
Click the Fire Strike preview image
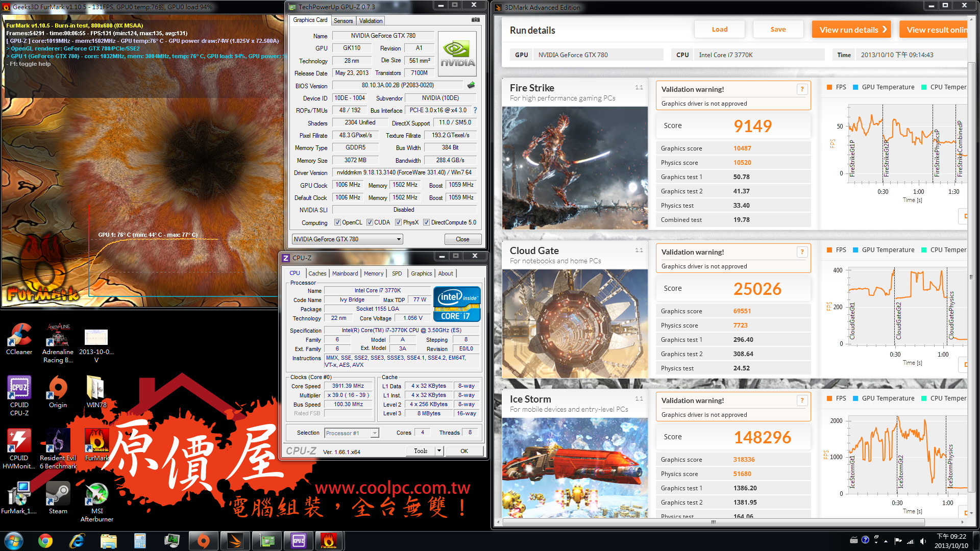[x=575, y=168]
